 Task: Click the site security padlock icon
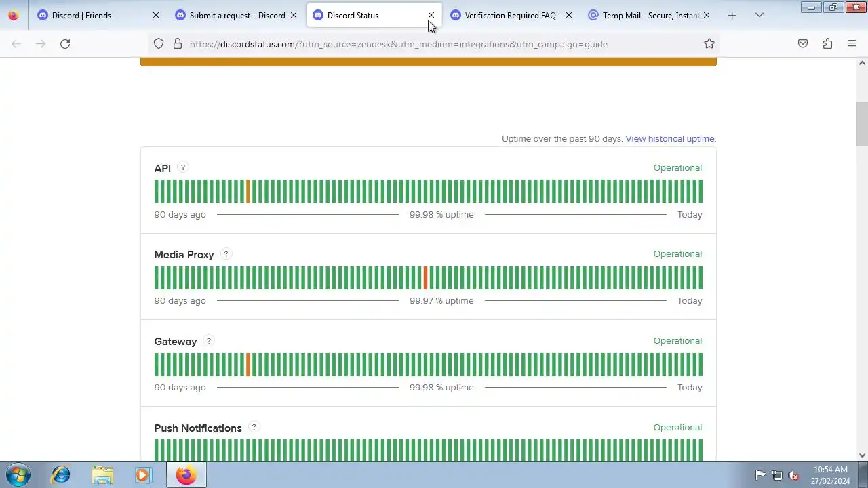[178, 44]
